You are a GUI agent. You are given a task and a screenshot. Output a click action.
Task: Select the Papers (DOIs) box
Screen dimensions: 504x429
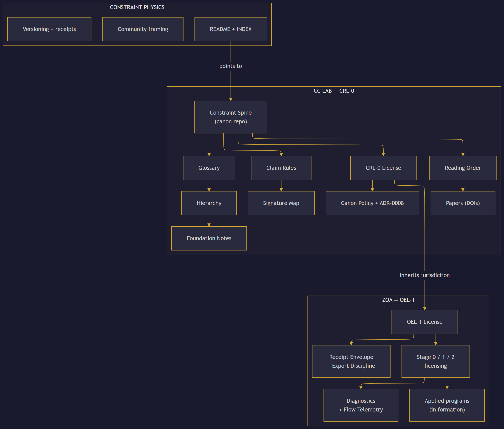(463, 203)
